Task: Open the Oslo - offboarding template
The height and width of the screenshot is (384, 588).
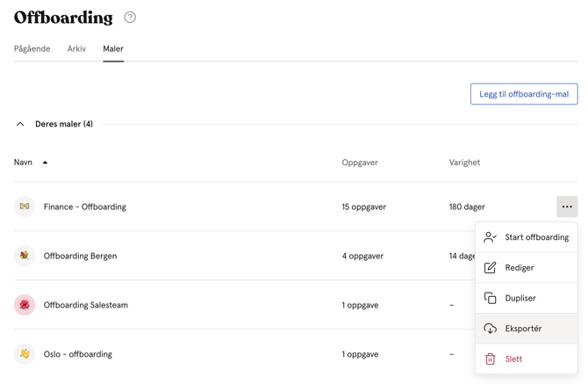Action: [77, 354]
